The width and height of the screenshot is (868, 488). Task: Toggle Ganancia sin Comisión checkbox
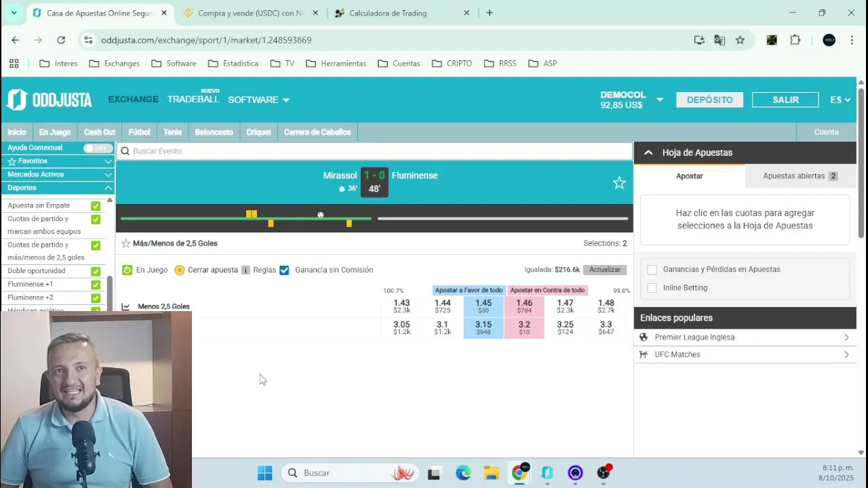pyautogui.click(x=284, y=270)
